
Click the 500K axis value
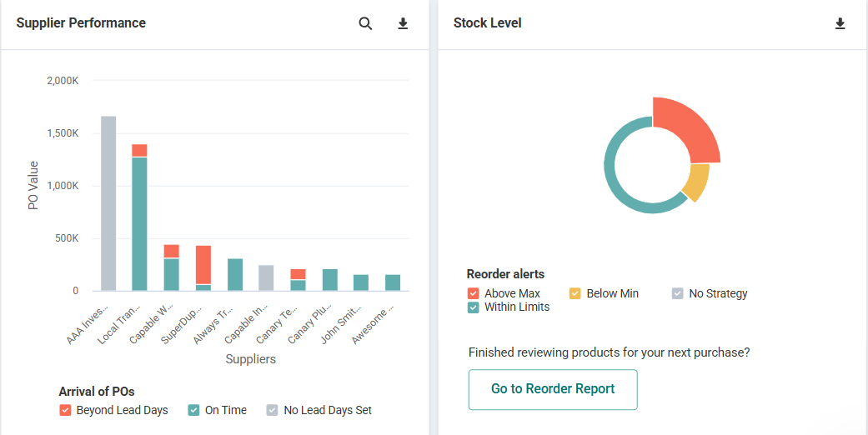(x=67, y=238)
